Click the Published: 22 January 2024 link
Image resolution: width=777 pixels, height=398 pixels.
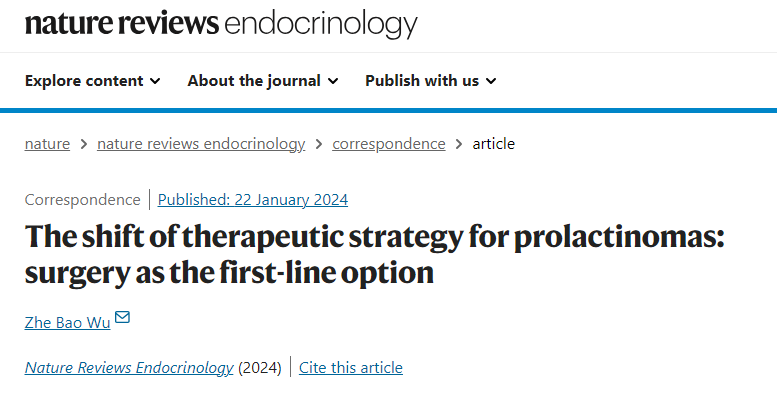(253, 199)
